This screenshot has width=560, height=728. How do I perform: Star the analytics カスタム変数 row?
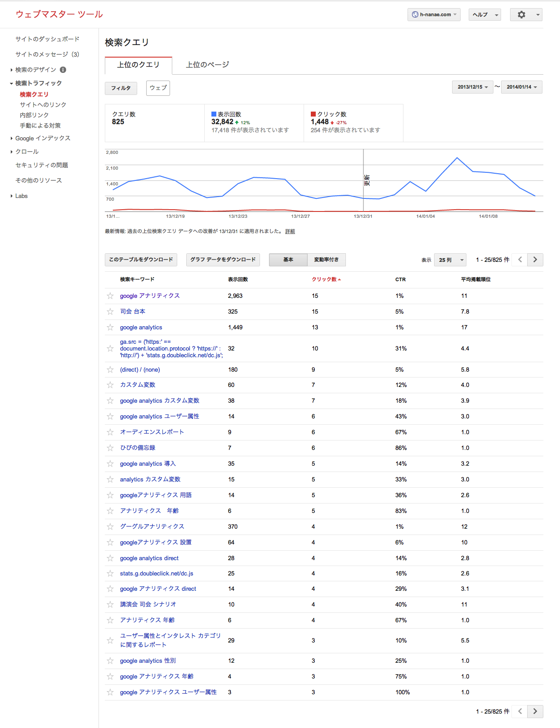[110, 479]
